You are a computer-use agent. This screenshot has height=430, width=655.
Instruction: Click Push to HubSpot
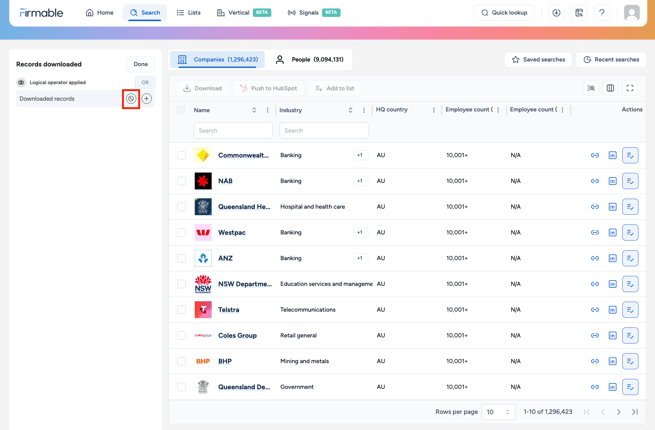(x=268, y=88)
